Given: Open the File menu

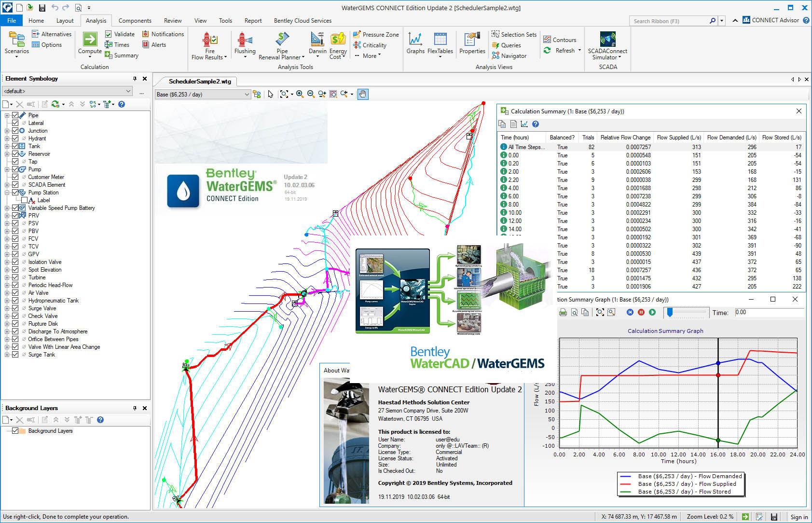Looking at the screenshot, I should [x=12, y=21].
